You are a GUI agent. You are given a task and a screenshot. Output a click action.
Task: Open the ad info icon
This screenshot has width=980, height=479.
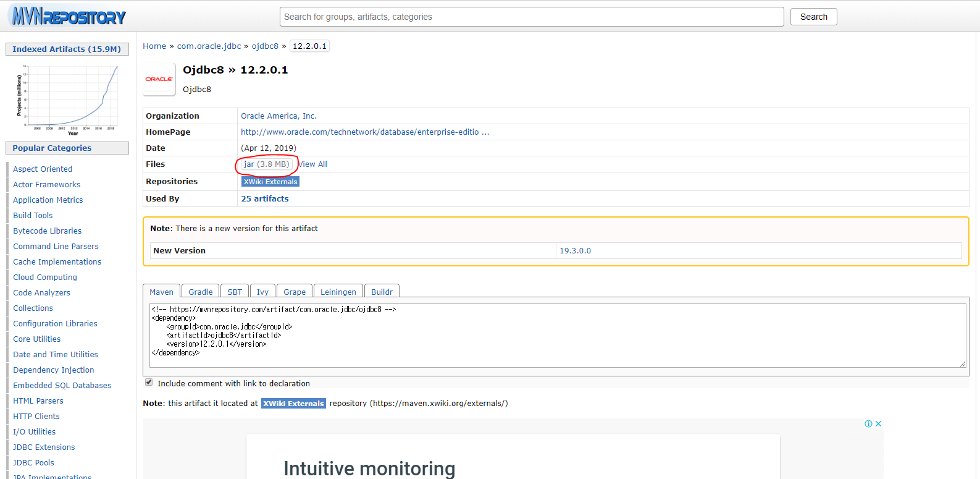868,423
